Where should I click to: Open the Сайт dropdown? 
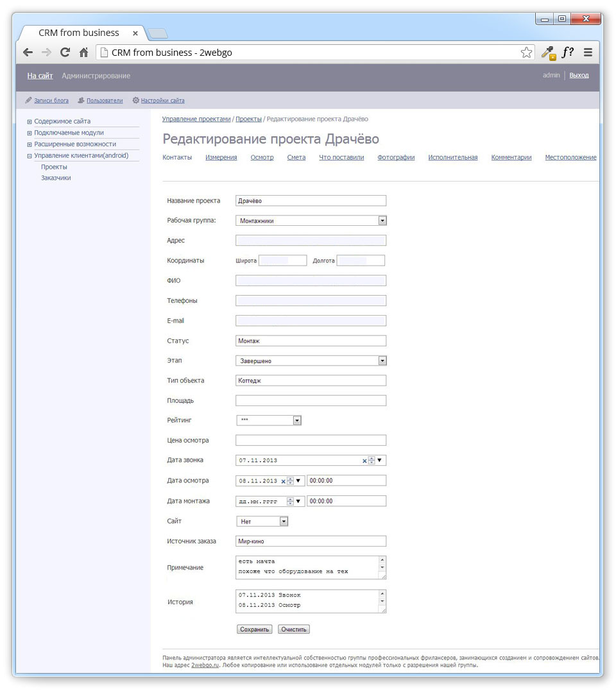(x=284, y=522)
